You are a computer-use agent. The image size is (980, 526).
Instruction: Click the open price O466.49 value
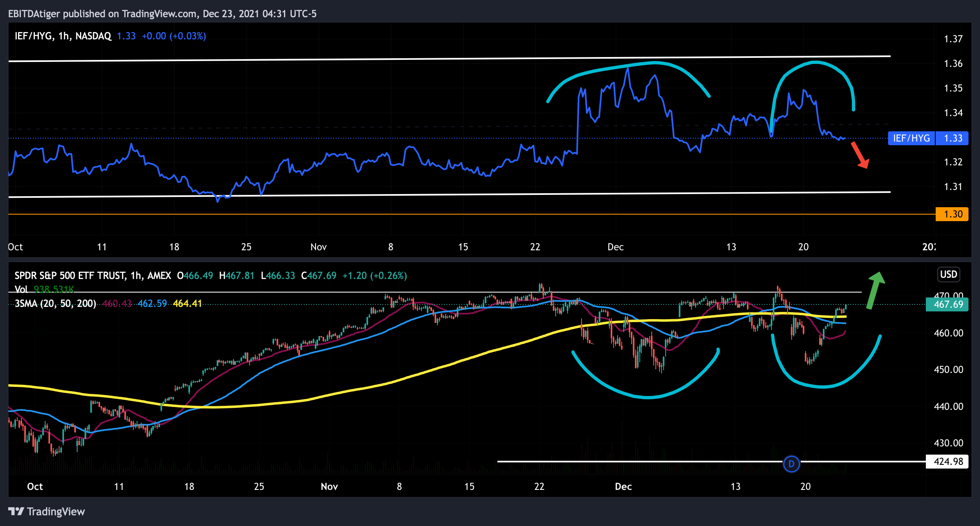coord(195,275)
